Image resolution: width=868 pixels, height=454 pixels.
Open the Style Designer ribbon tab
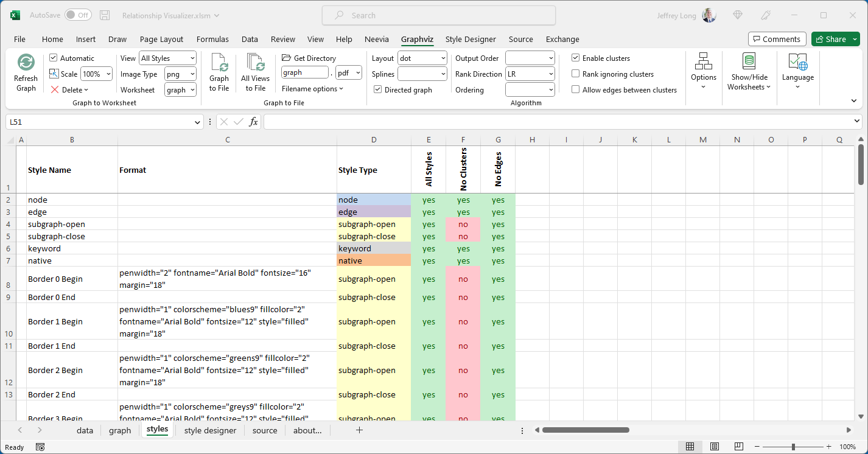pyautogui.click(x=471, y=39)
